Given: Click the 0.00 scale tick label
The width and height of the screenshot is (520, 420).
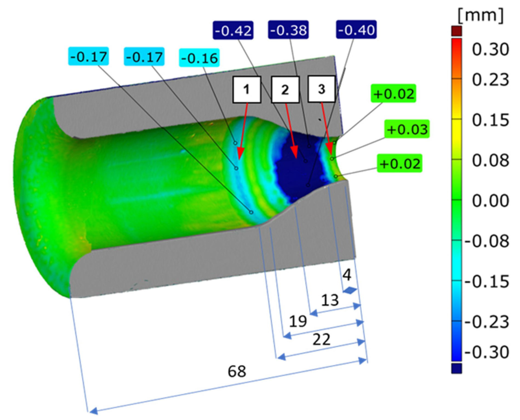Looking at the screenshot, I should pyautogui.click(x=490, y=201).
